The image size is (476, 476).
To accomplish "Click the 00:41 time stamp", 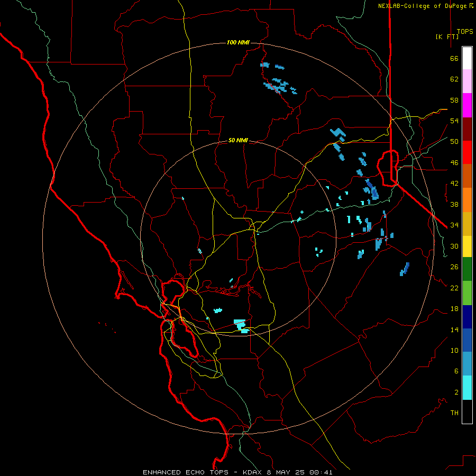I will pos(321,472).
